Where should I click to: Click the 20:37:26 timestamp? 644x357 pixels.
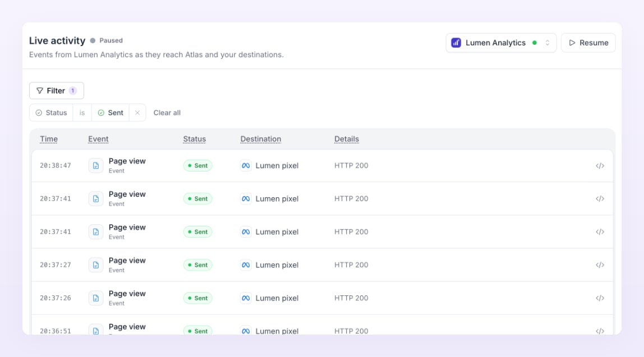[56, 298]
